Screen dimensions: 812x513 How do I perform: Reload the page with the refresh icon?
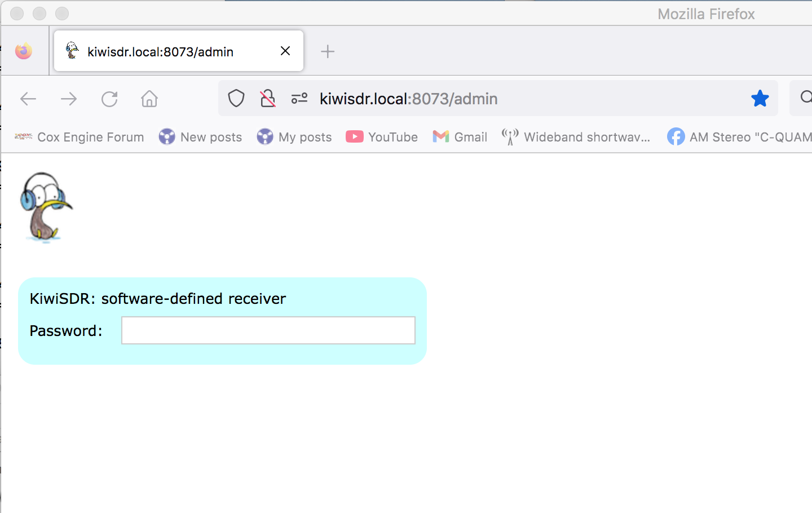click(x=109, y=99)
